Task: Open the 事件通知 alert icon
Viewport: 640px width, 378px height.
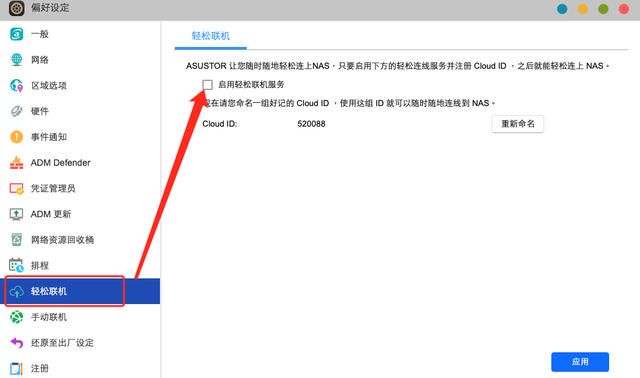Action: click(16, 137)
